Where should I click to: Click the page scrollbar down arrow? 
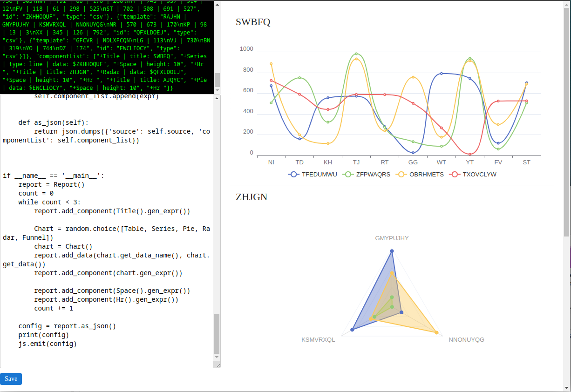[567, 388]
